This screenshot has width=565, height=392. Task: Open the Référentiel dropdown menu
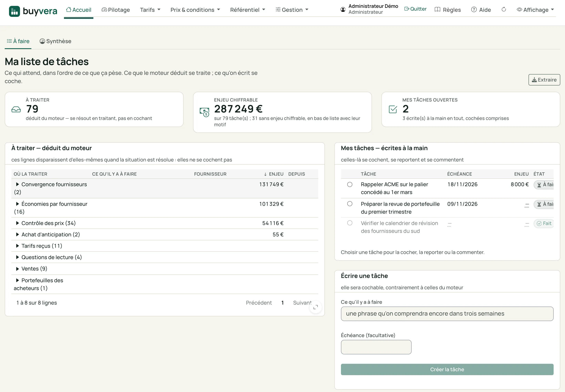[x=248, y=10]
